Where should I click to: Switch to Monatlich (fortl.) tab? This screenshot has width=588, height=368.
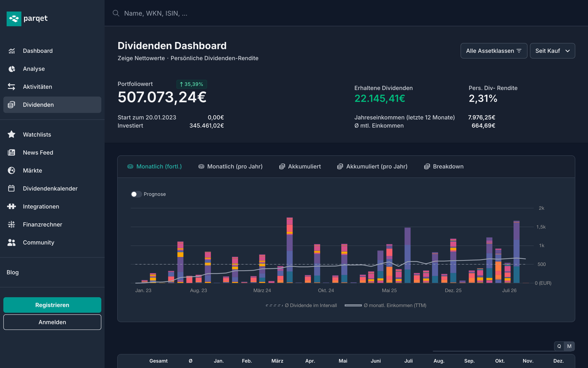click(154, 167)
